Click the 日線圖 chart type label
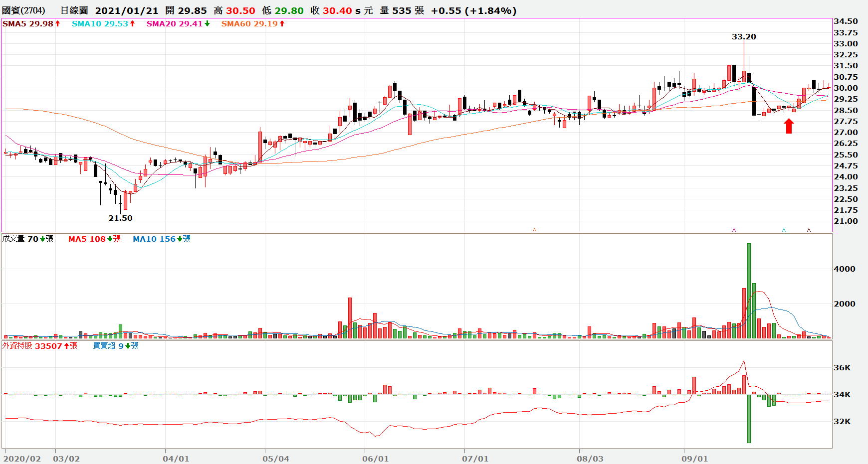 (74, 10)
